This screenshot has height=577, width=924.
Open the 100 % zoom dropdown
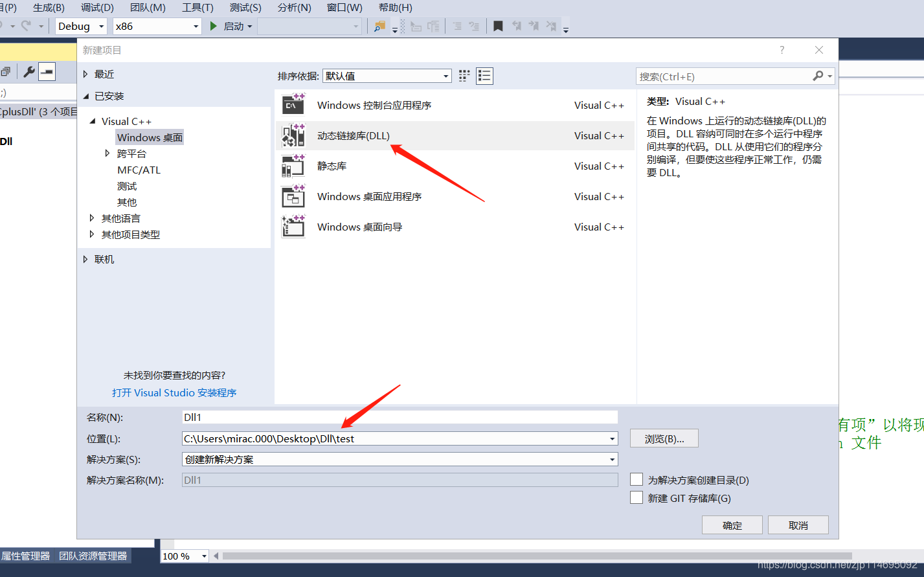pyautogui.click(x=185, y=556)
